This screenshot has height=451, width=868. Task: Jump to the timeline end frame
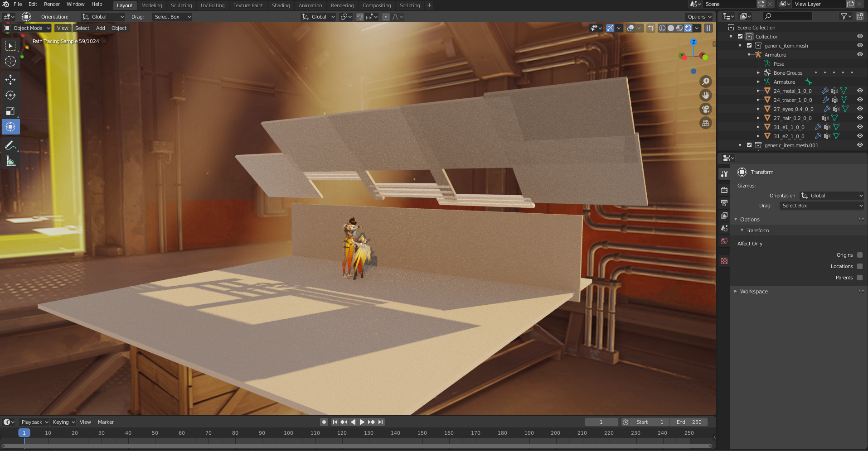(x=381, y=422)
